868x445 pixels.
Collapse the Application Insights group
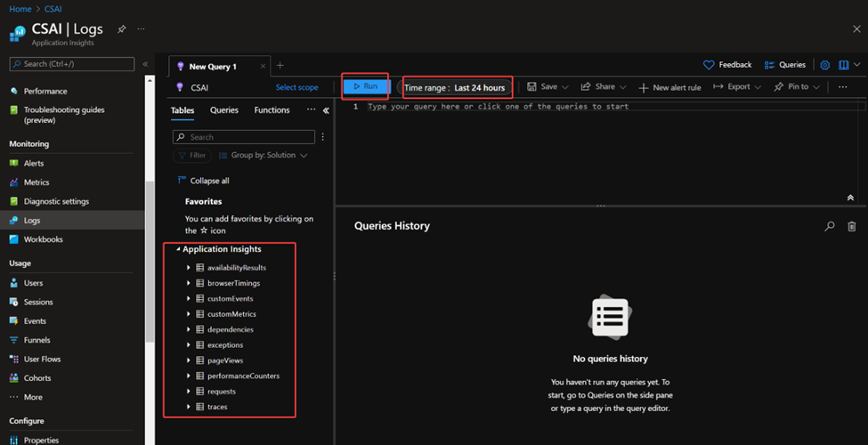pos(178,249)
